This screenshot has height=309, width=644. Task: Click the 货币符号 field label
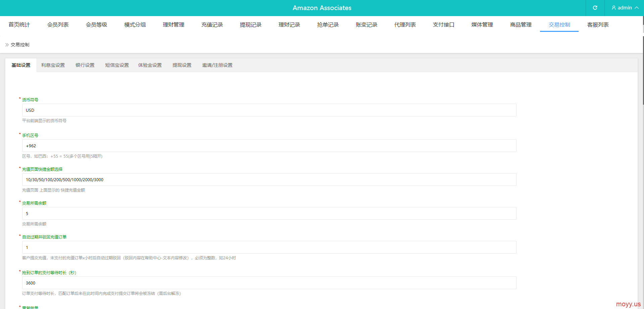pos(30,100)
